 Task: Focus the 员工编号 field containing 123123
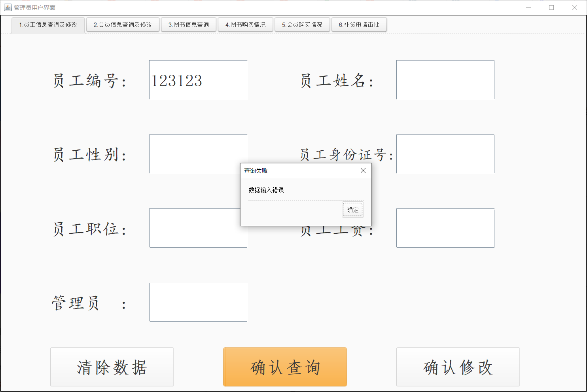pyautogui.click(x=198, y=80)
